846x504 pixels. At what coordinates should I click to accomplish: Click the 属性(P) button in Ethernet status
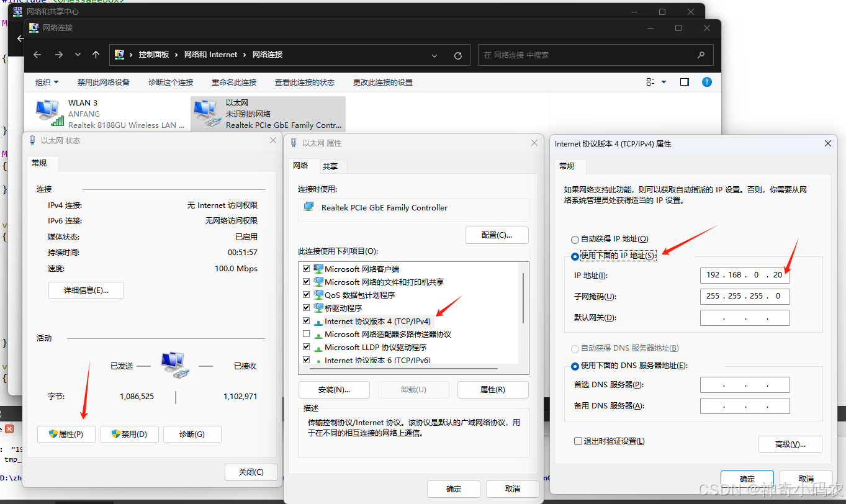(66, 434)
